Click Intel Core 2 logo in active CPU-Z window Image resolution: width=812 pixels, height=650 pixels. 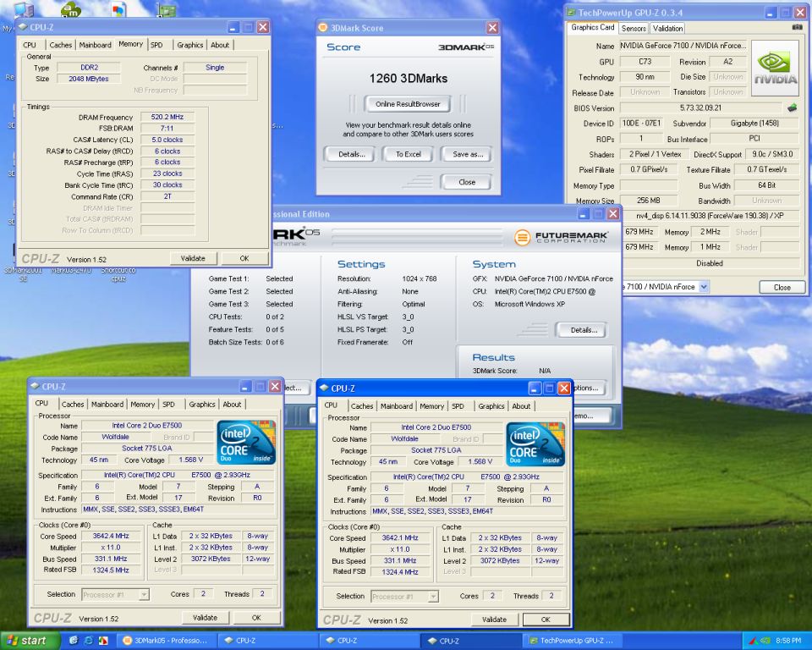(536, 444)
